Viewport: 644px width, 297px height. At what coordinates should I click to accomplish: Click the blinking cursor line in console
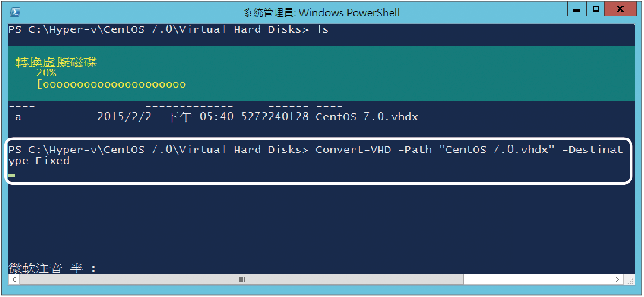[x=12, y=176]
